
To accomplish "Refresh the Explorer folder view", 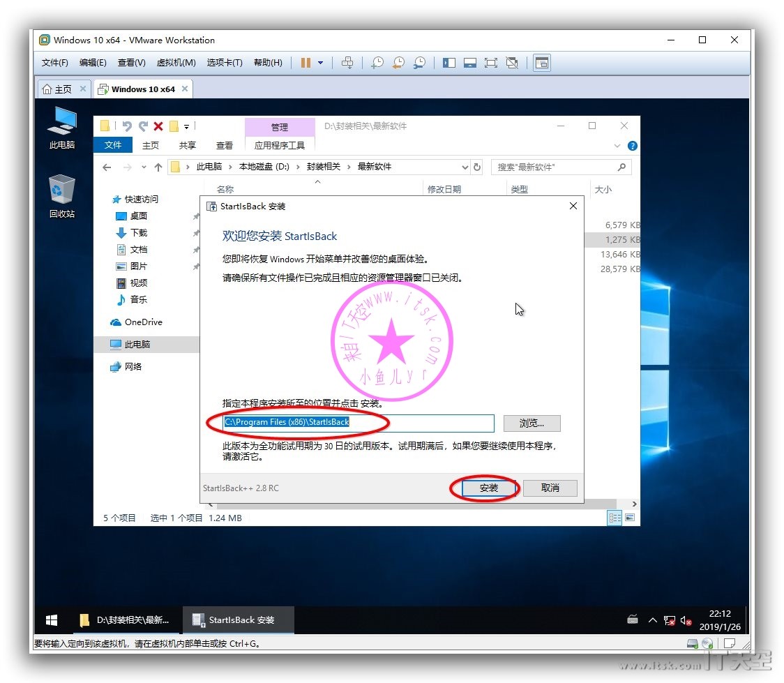I will (x=477, y=167).
